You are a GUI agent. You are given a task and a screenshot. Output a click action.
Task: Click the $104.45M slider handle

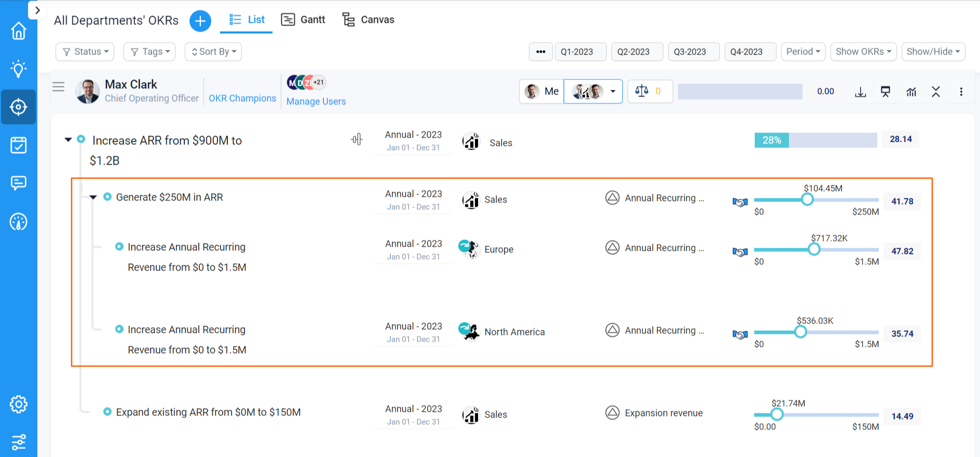click(x=807, y=199)
